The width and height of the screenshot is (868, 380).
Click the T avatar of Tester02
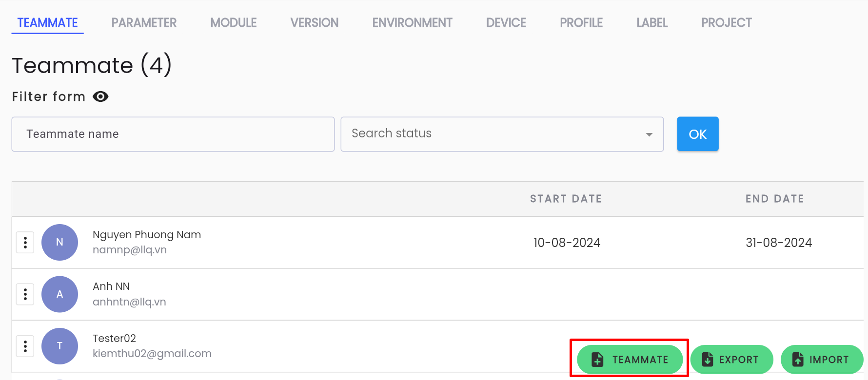pos(59,346)
